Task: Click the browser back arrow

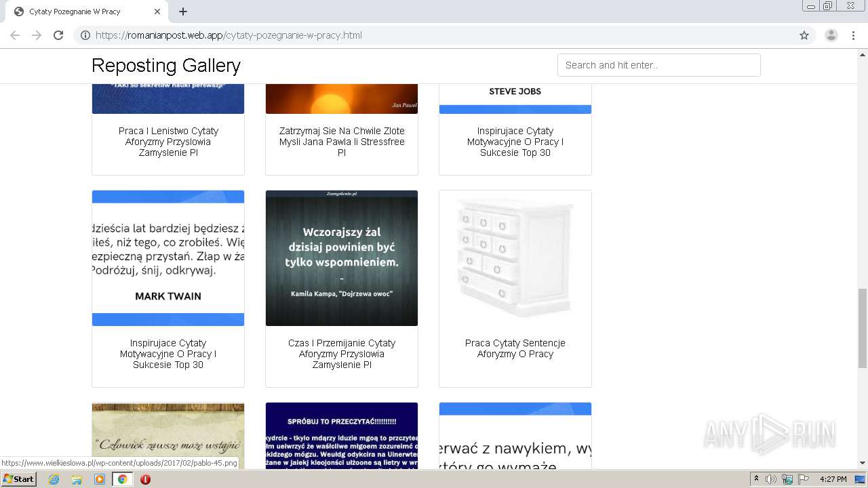Action: (15, 35)
